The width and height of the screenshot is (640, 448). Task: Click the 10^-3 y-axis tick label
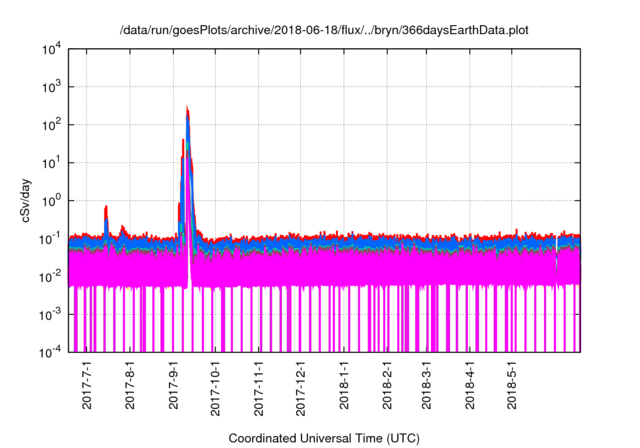[x=50, y=315]
